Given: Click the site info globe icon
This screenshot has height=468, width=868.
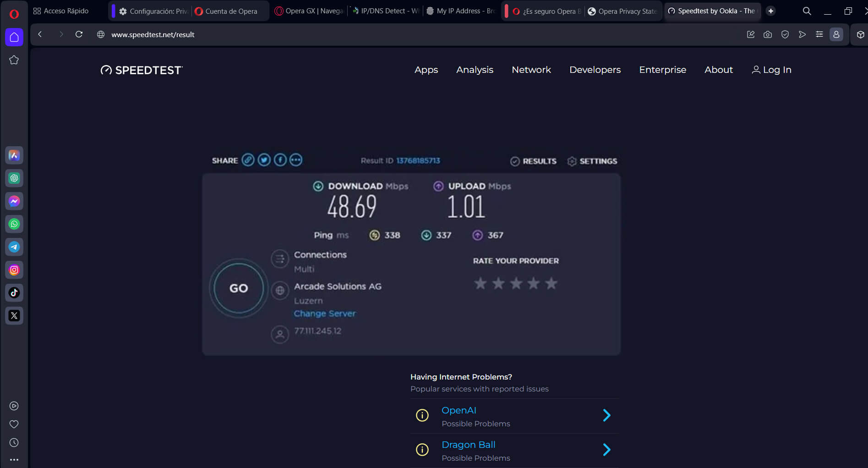Looking at the screenshot, I should pos(101,34).
